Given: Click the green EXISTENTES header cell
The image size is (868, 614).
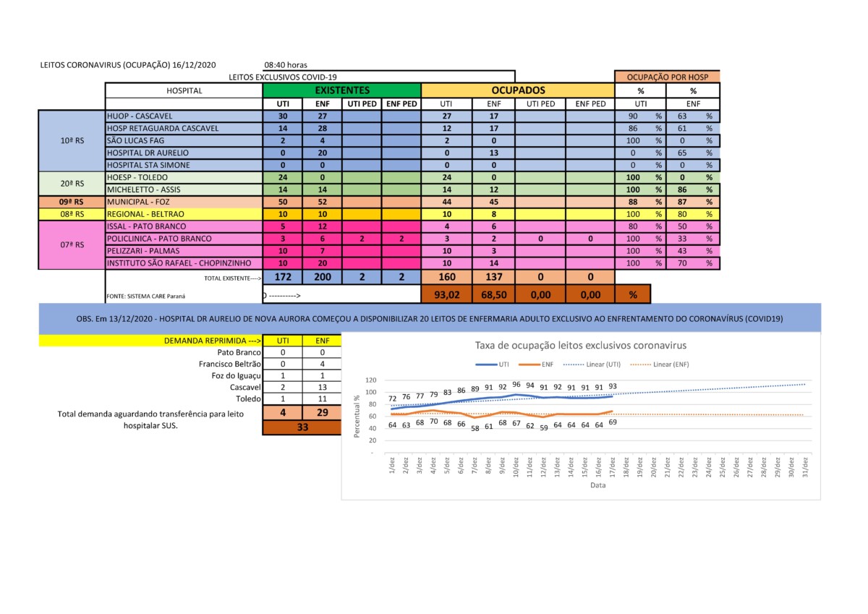Looking at the screenshot, I should 342,90.
